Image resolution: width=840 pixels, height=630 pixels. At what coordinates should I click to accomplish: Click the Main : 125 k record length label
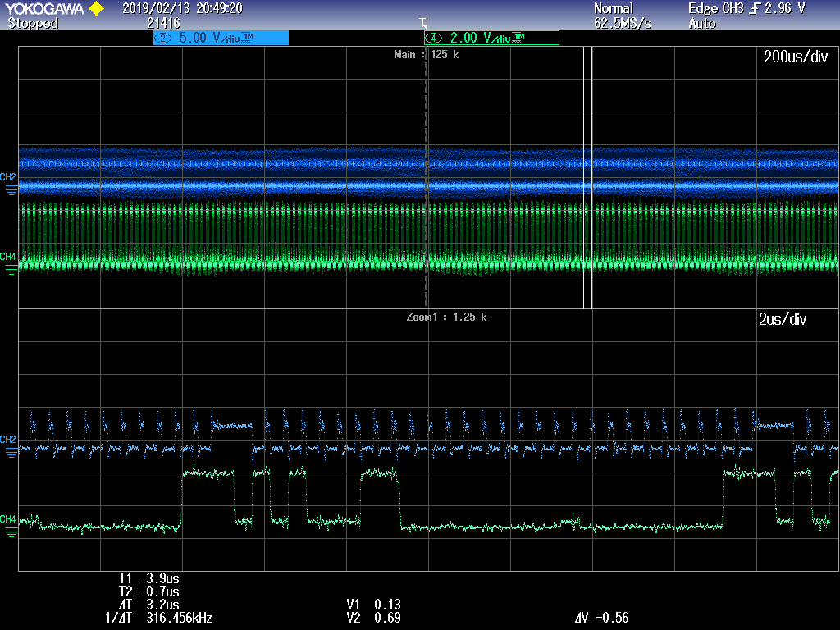click(x=427, y=54)
